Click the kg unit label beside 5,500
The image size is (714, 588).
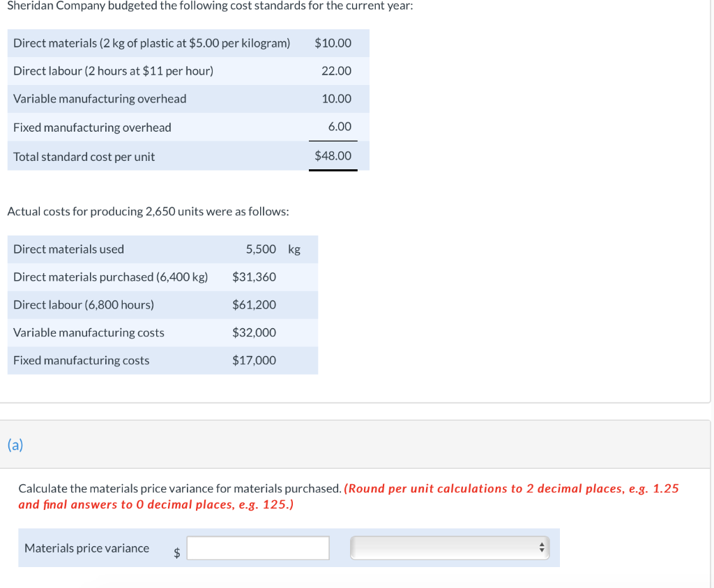click(x=296, y=249)
